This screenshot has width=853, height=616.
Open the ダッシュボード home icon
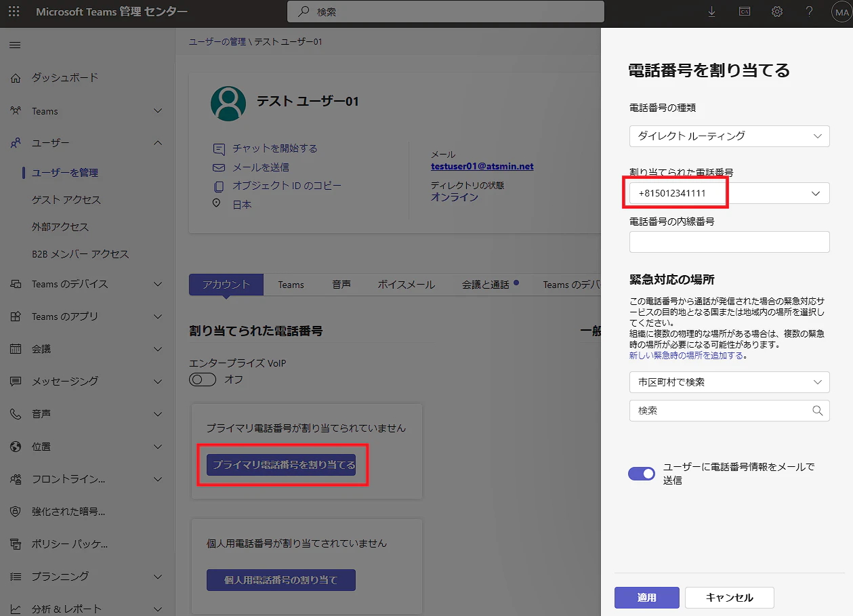tap(16, 78)
